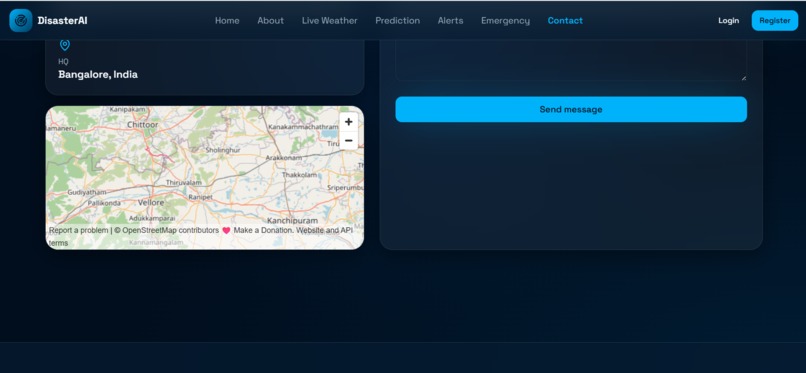Screen dimensions: 806x373
Task: Click Sholinghur label on the map
Action: [x=223, y=150]
